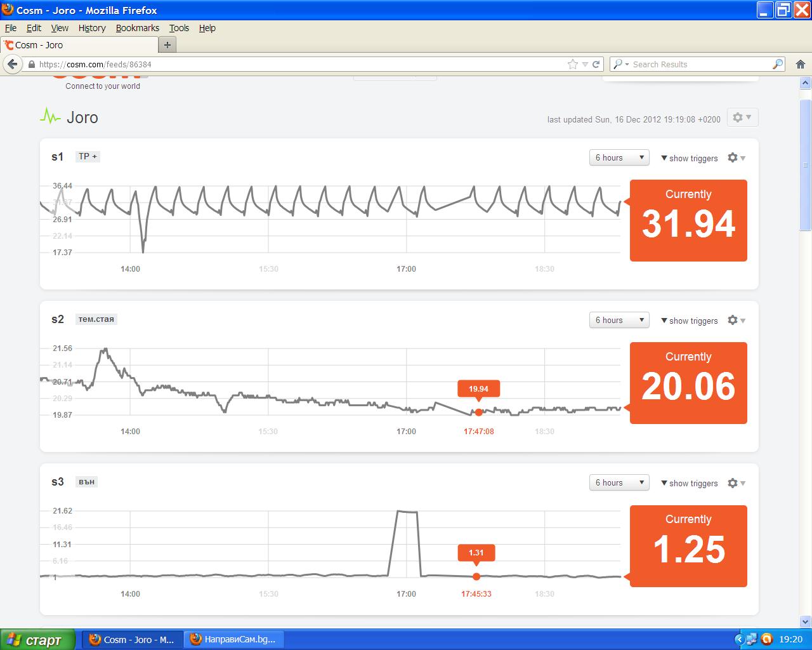Open a new tab with plus button

(167, 45)
